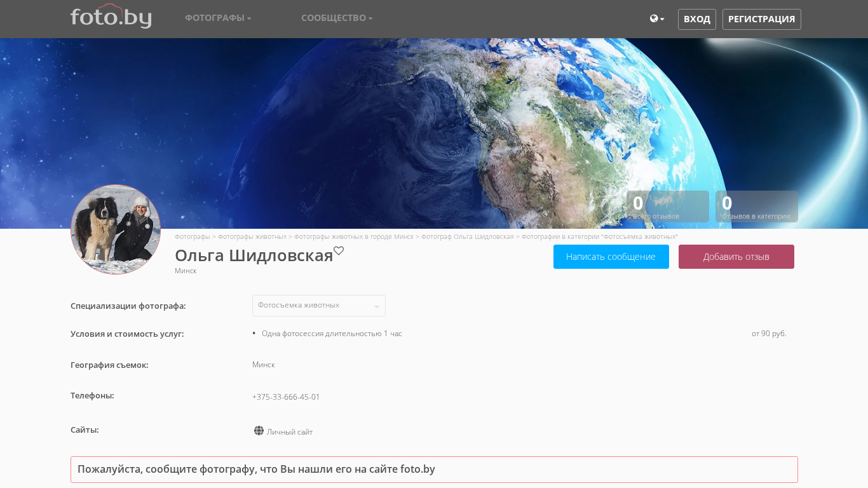
Task: Click the last breadcrumb about Фотосъемка животных category
Action: [600, 236]
